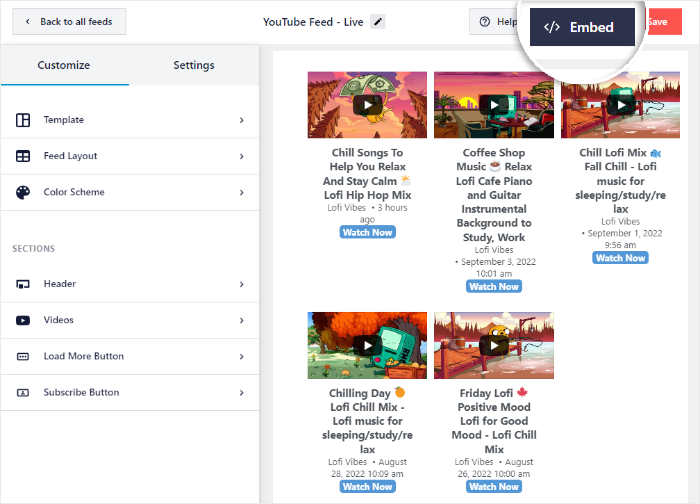The image size is (700, 504).
Task: Click the Template layout icon
Action: (x=23, y=120)
